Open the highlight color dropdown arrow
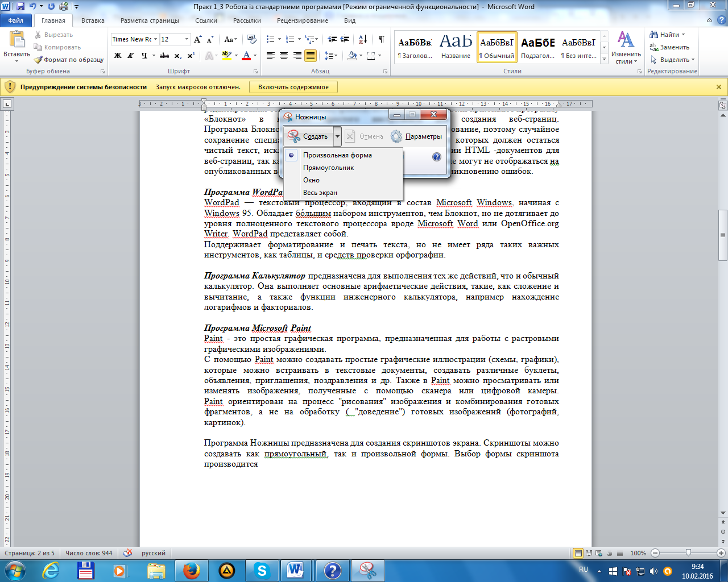The height and width of the screenshot is (582, 728). (235, 56)
